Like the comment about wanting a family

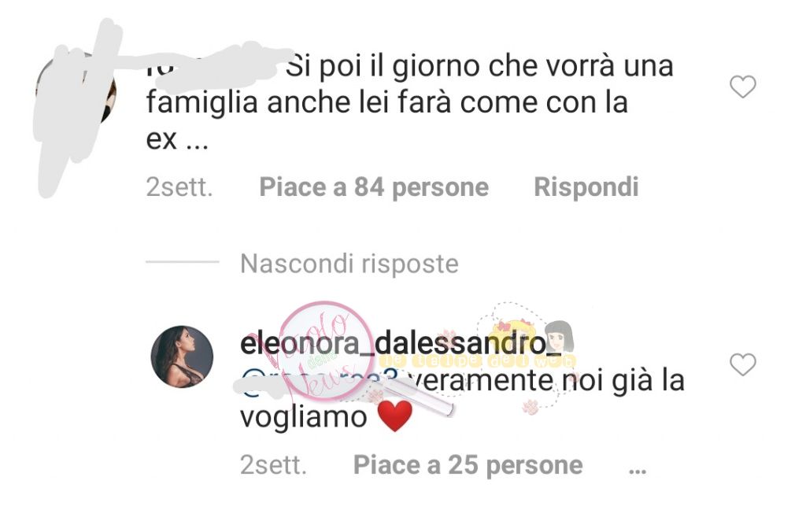pyautogui.click(x=743, y=87)
